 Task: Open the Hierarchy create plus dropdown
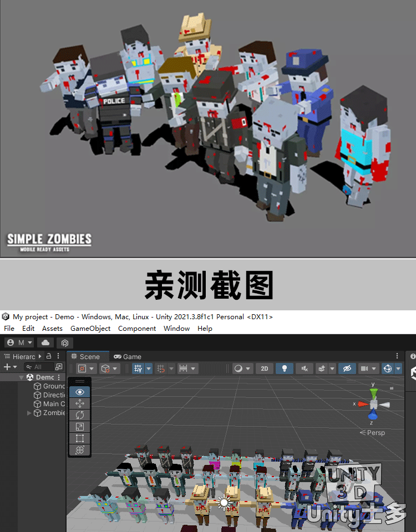[10, 367]
